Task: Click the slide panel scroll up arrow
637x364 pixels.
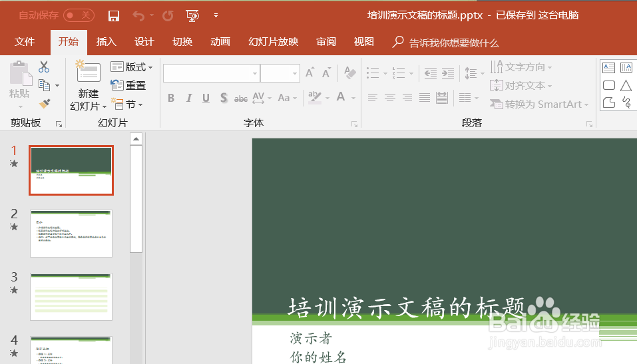Action: (136, 139)
